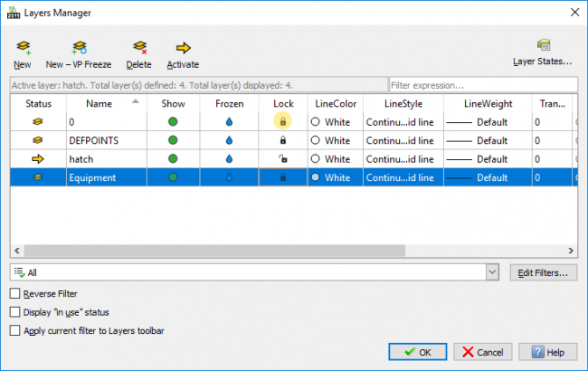
Task: Open LineStyle dropdown for layer 0
Action: pos(400,122)
